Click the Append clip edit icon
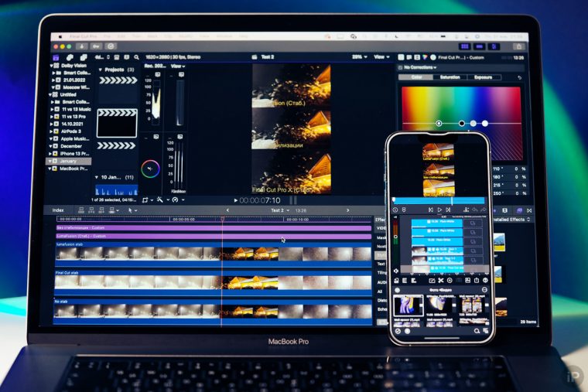 101,210
